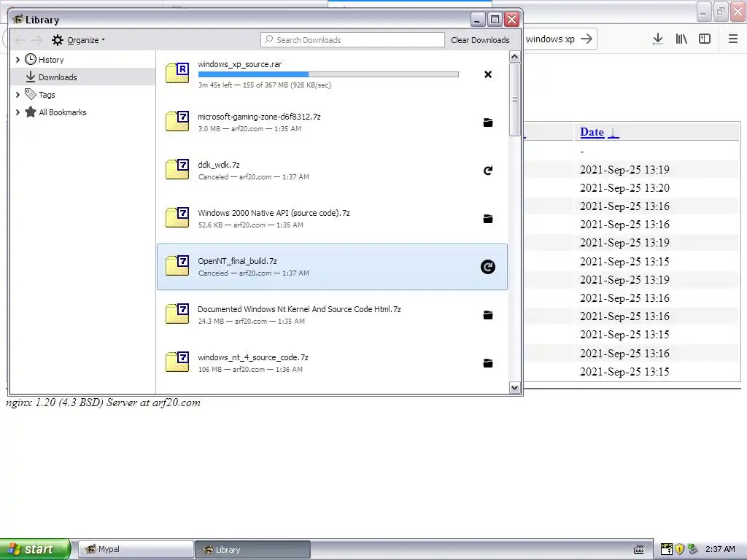Image resolution: width=747 pixels, height=560 pixels.
Task: Select Documented Windows Nt Kernel And Source Code entry
Action: pos(332,315)
